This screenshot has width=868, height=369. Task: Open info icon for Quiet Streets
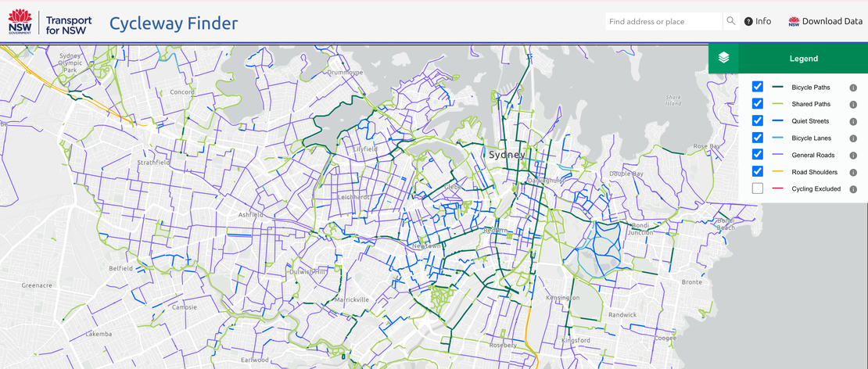click(x=853, y=121)
